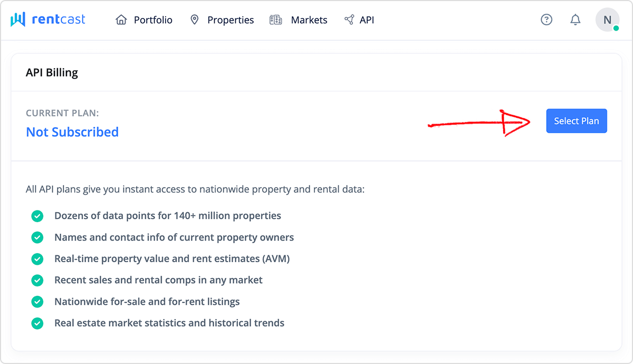Click the All API plans intro sentence

(195, 189)
